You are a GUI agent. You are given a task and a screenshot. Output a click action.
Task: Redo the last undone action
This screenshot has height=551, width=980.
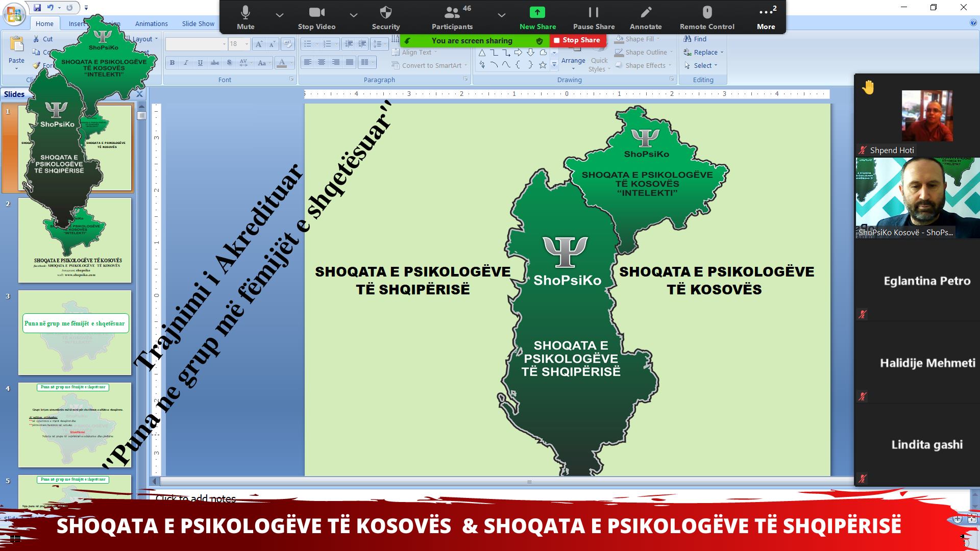click(x=69, y=8)
